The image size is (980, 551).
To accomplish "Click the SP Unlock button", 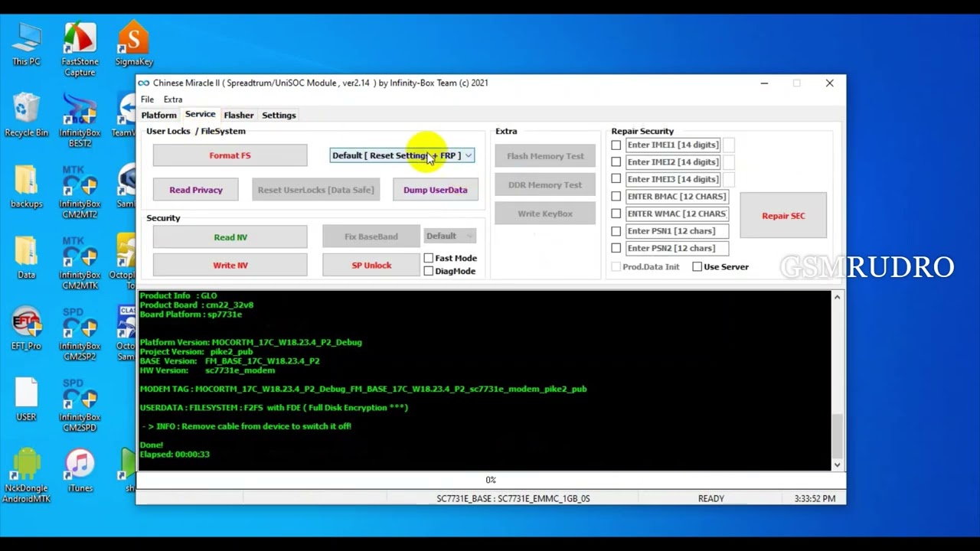I will tap(371, 266).
